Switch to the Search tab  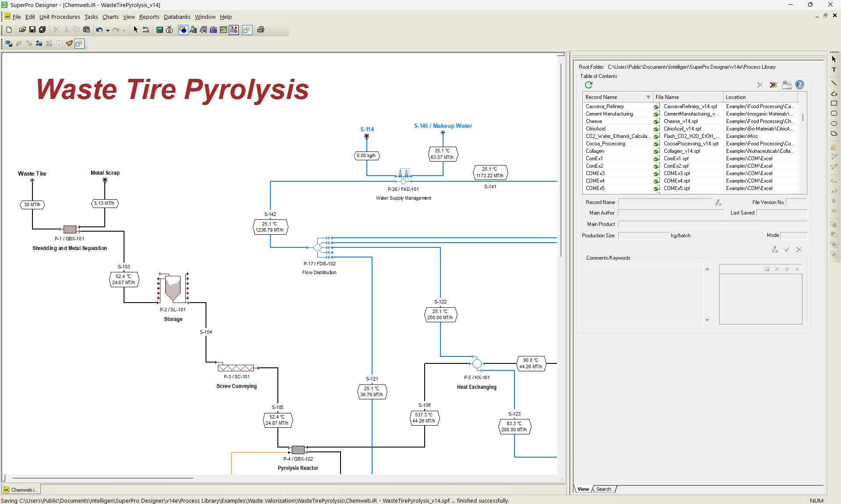603,489
